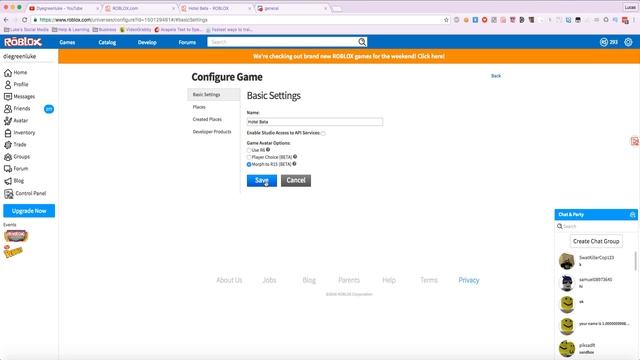Click the browser reload button
The height and width of the screenshot is (360, 640).
24,20
